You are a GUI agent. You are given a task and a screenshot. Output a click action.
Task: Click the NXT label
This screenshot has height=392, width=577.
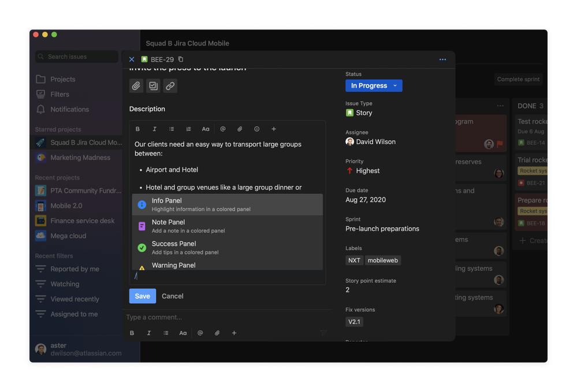[355, 260]
